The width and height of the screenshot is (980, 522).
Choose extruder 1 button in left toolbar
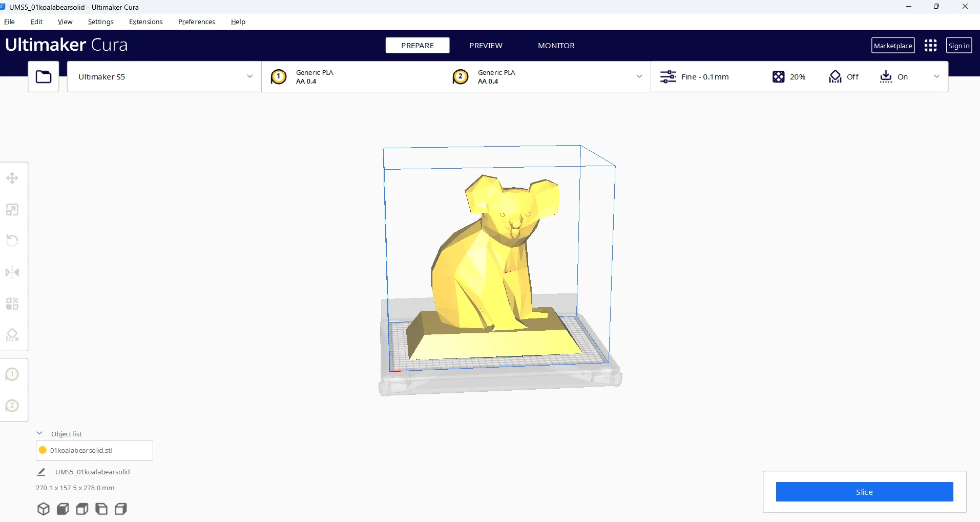pyautogui.click(x=12, y=374)
